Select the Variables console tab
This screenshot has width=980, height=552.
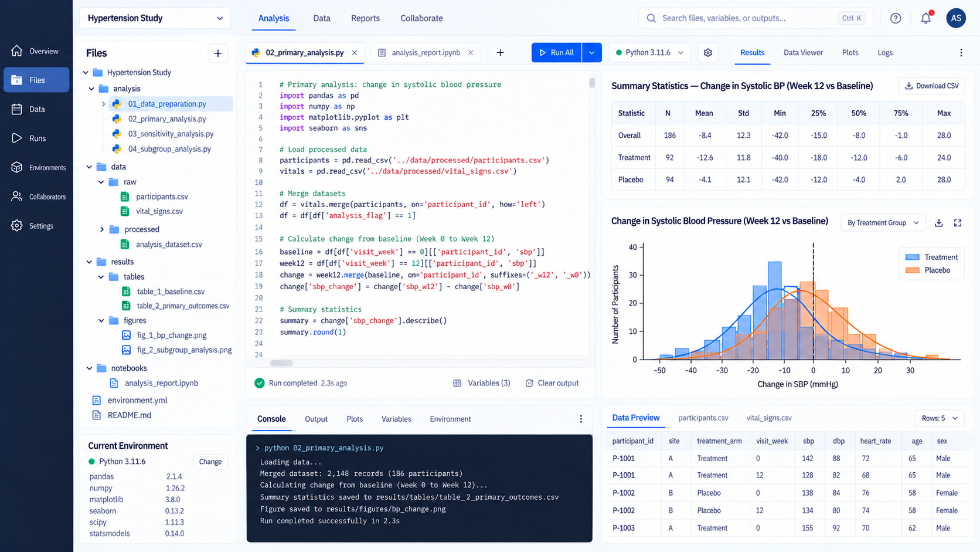[396, 419]
